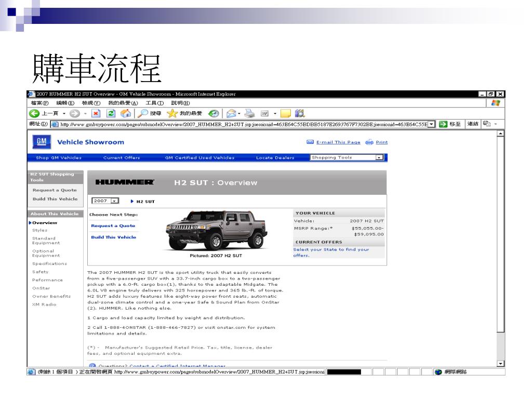Open the 我的最愛(A) Favorites menu
The height and width of the screenshot is (399, 532).
(x=123, y=103)
